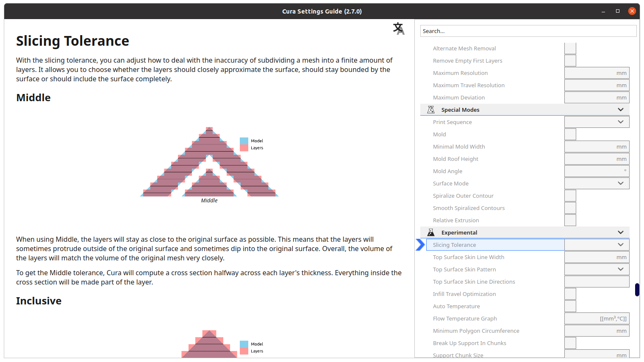
Task: Click the Special Modes flask icon
Action: pyautogui.click(x=431, y=110)
